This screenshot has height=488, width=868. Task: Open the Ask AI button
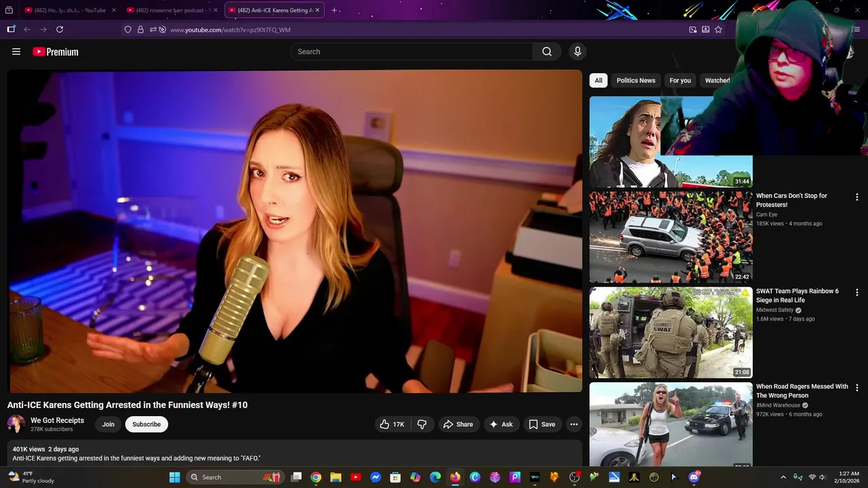pyautogui.click(x=501, y=424)
